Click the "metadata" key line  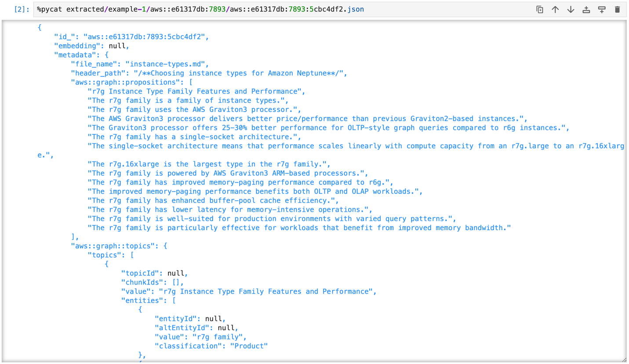(81, 55)
